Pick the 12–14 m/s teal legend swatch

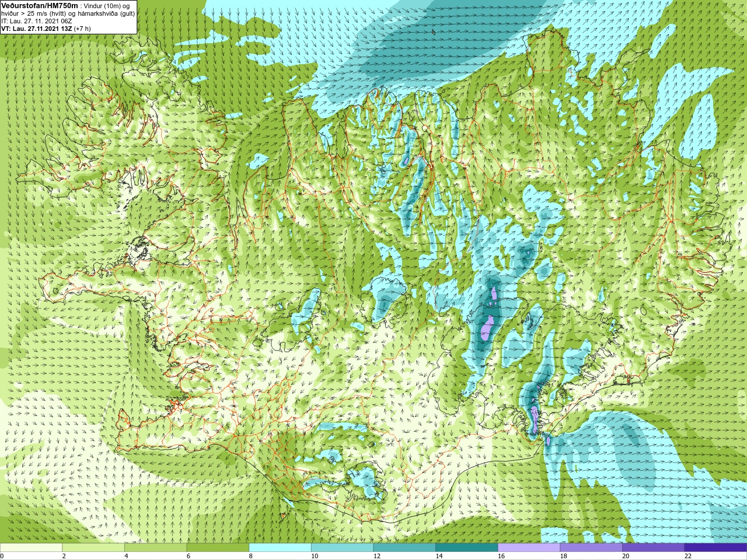click(x=404, y=548)
